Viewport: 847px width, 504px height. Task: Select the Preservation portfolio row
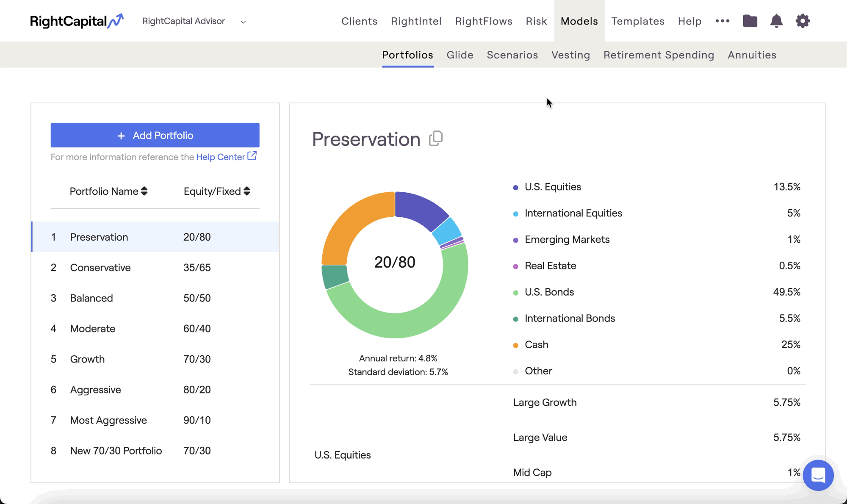[155, 237]
